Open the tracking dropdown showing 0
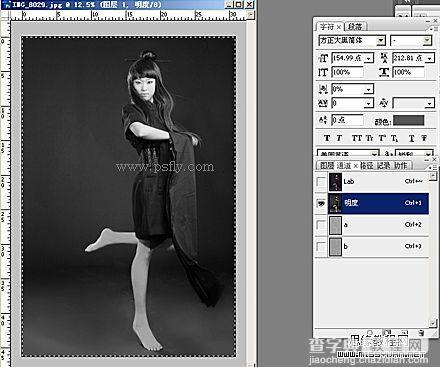 [x=369, y=103]
